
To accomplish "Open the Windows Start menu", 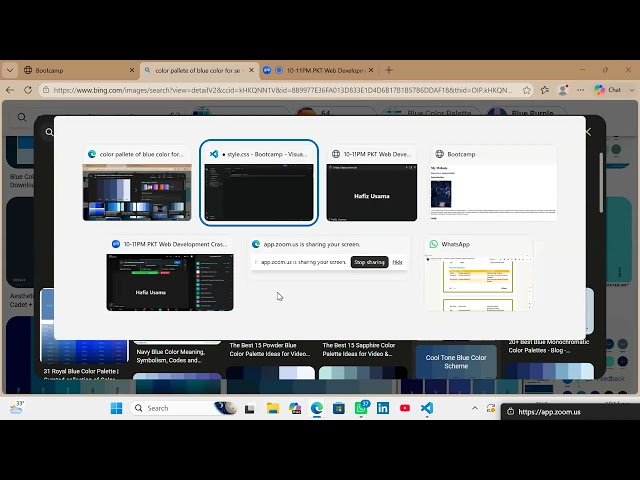I will pyautogui.click(x=116, y=408).
